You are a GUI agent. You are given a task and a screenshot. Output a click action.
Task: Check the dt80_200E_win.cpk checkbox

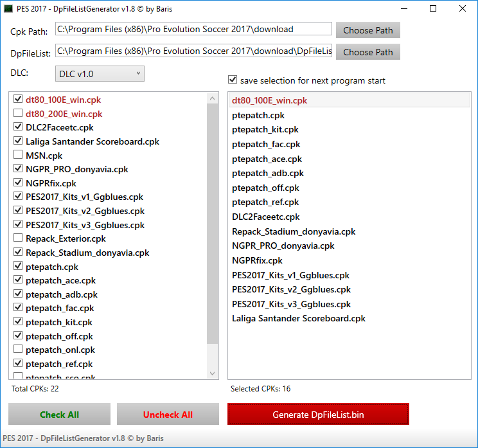18,113
